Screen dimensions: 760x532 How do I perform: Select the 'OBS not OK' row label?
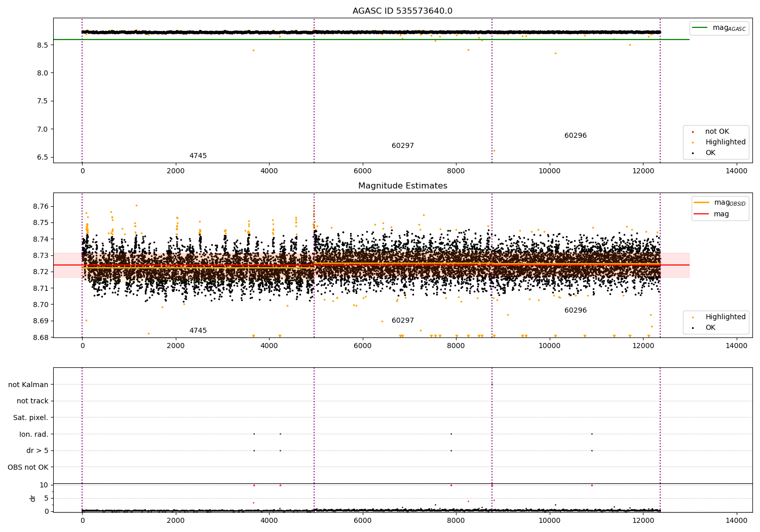point(28,467)
